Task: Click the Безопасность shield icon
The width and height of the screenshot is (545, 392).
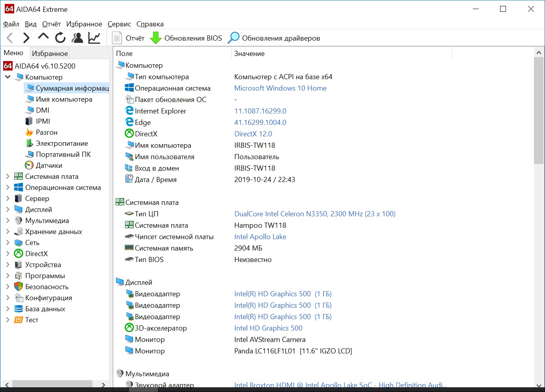Action: [19, 287]
